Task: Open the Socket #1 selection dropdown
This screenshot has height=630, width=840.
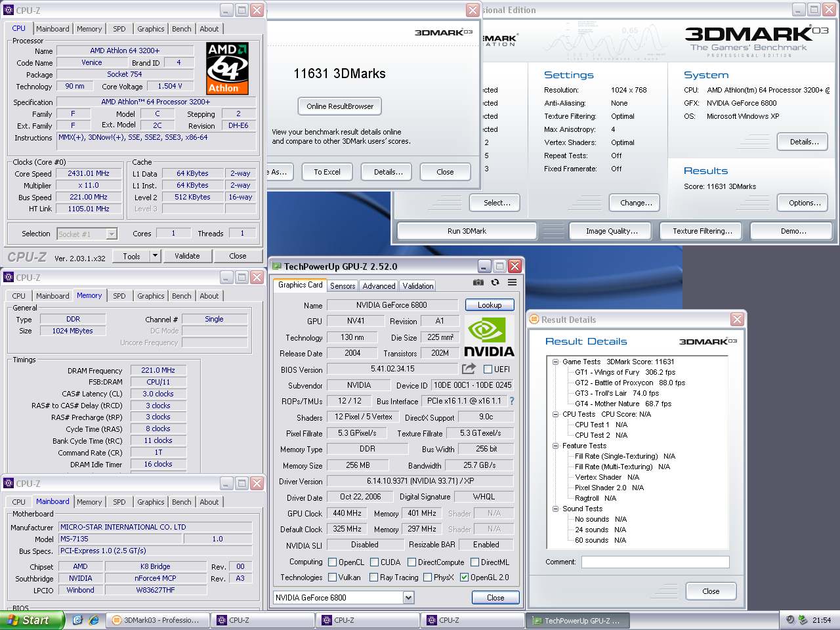Action: click(x=112, y=234)
